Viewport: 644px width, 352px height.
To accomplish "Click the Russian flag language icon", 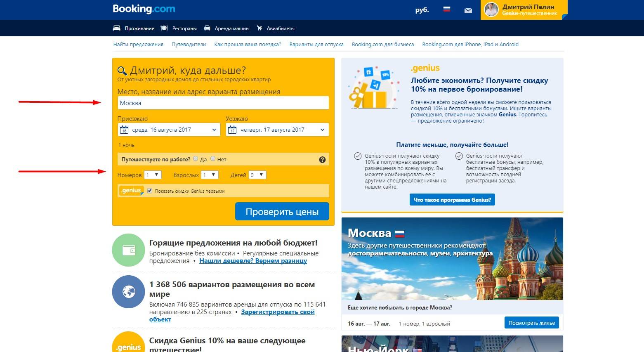I will coord(446,9).
